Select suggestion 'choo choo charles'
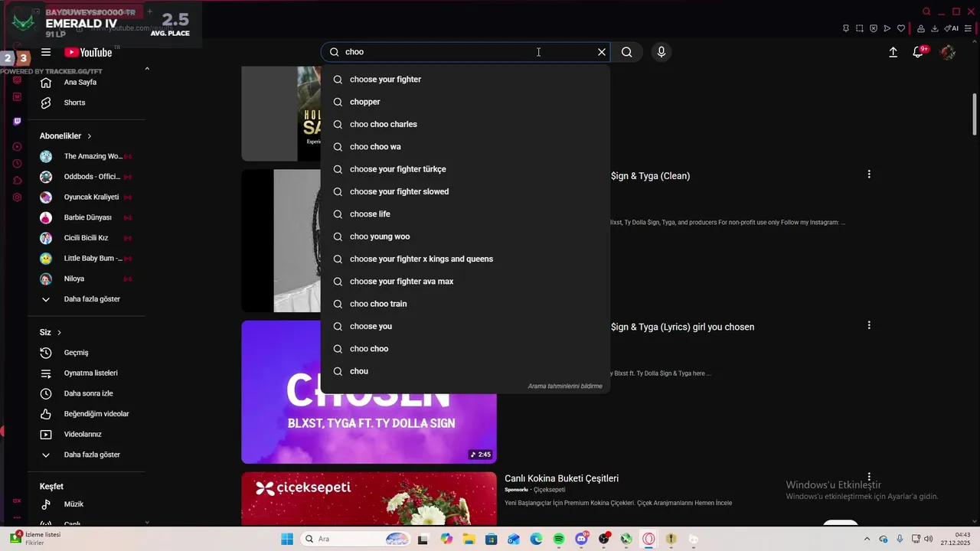 click(465, 124)
